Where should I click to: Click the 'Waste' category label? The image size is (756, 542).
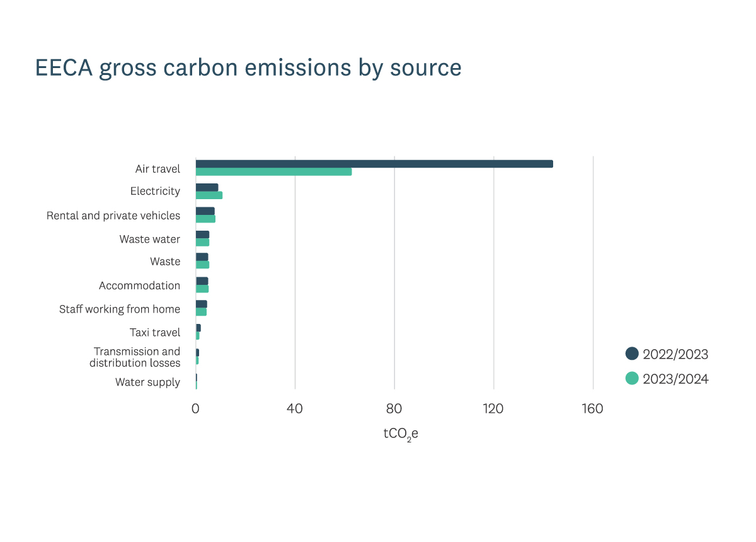(x=165, y=262)
